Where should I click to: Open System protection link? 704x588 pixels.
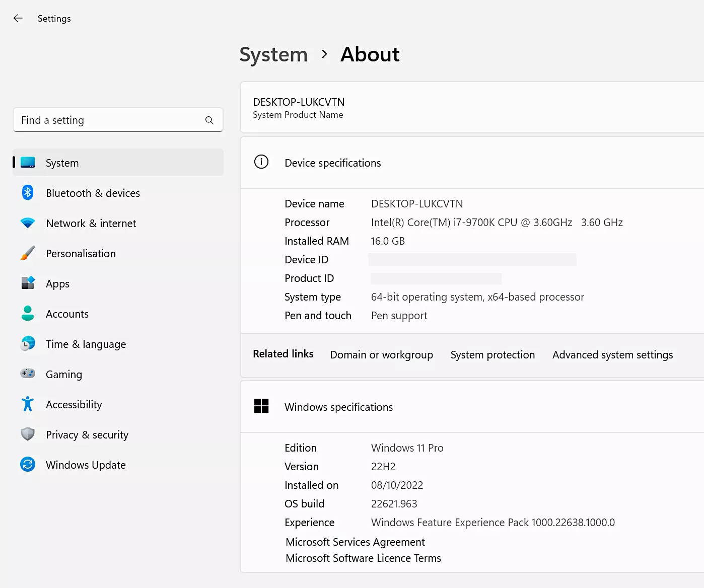[493, 355]
